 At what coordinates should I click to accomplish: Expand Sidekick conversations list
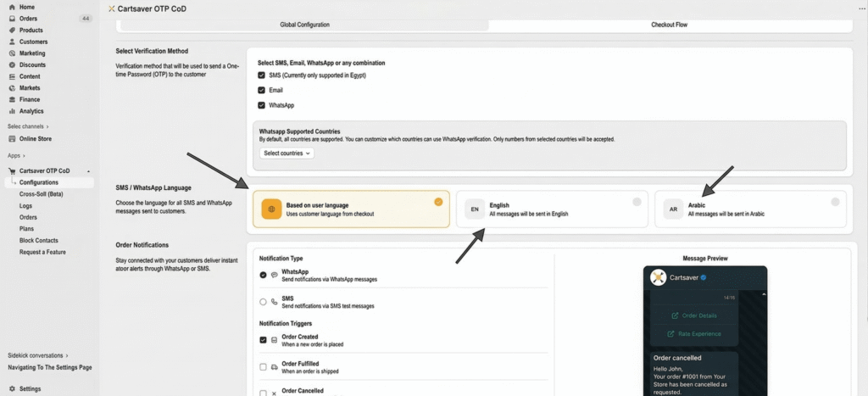pyautogui.click(x=38, y=355)
